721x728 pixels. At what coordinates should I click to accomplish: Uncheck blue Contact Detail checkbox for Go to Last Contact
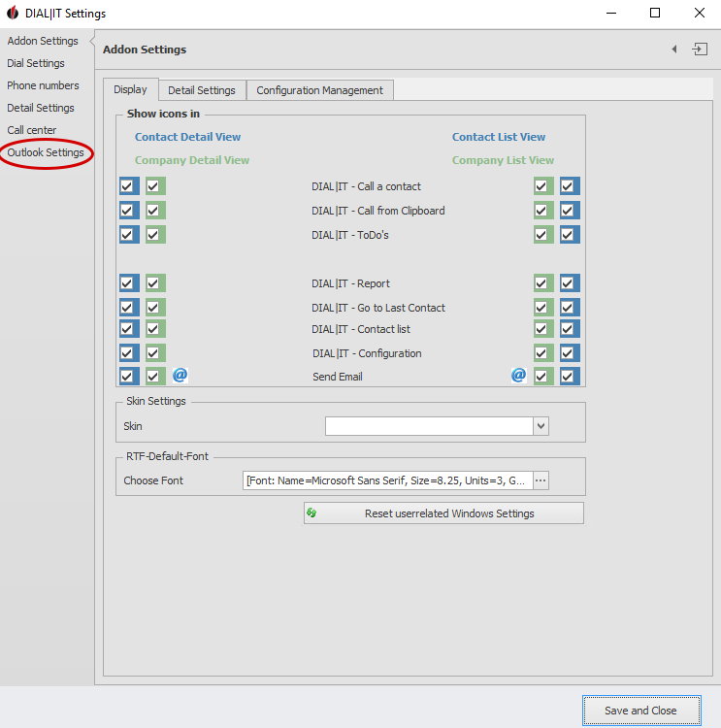click(x=129, y=308)
